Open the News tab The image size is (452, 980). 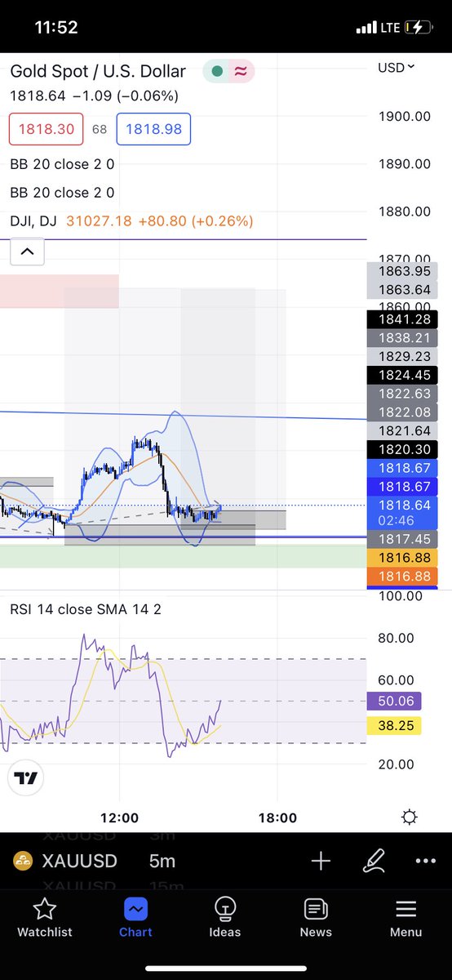coord(316,918)
